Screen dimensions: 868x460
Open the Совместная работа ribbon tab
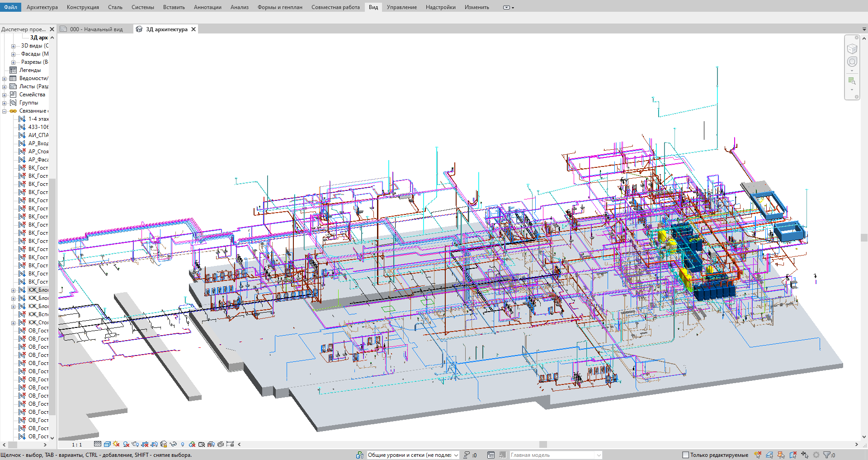pyautogui.click(x=335, y=7)
